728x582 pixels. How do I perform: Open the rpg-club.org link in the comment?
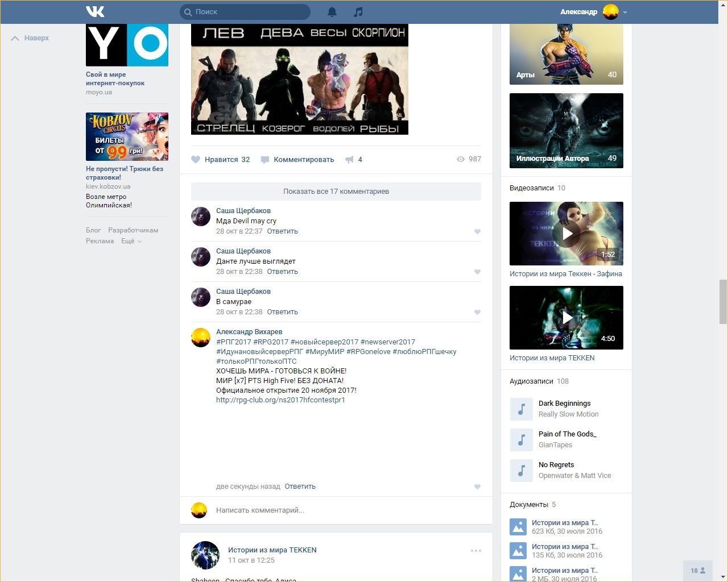(280, 400)
